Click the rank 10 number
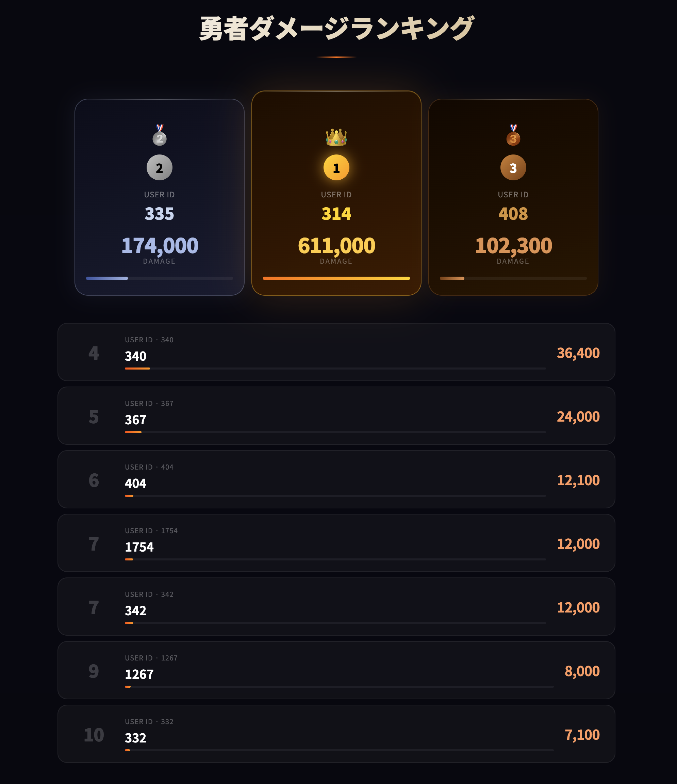 coord(94,735)
